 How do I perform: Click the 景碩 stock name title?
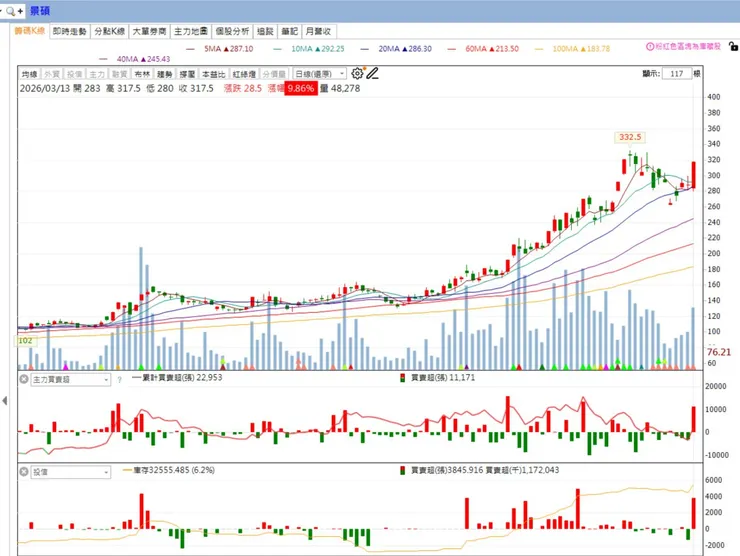tap(40, 11)
